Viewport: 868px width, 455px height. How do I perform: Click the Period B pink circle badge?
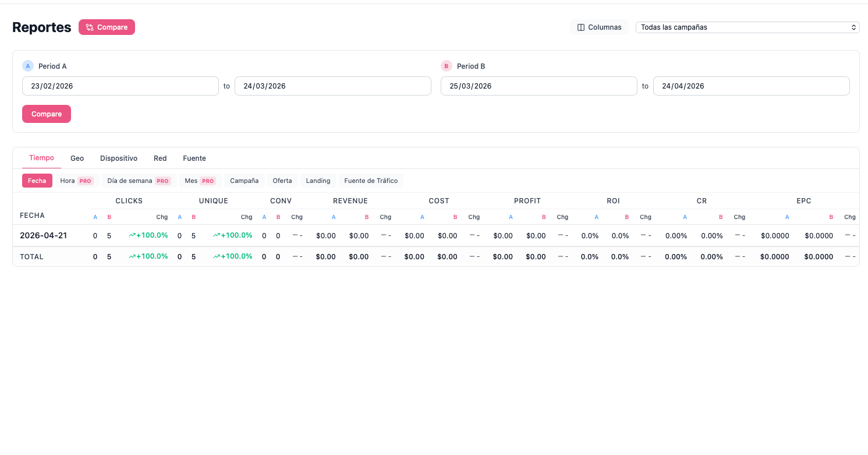click(x=447, y=66)
